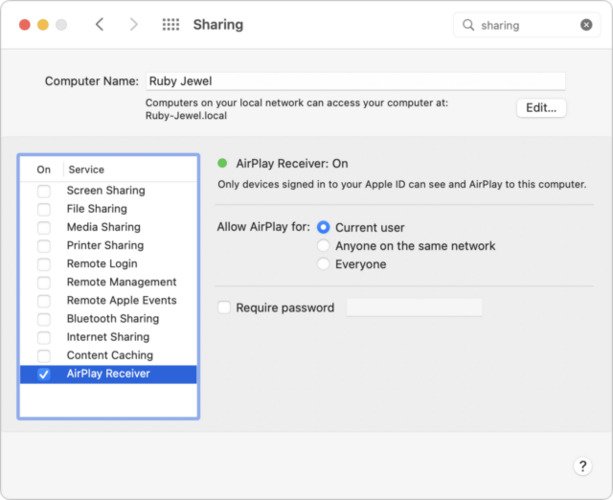613x500 pixels.
Task: Select the Bluetooth Sharing service row
Action: (x=108, y=319)
